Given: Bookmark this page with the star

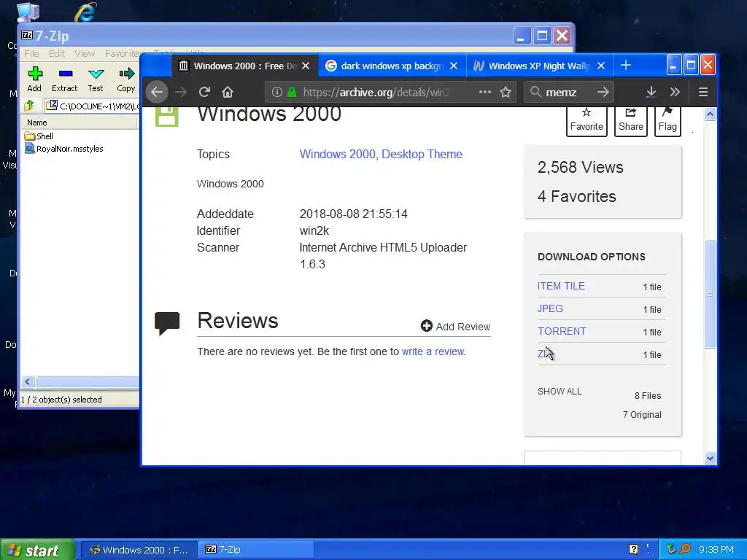Looking at the screenshot, I should [506, 92].
